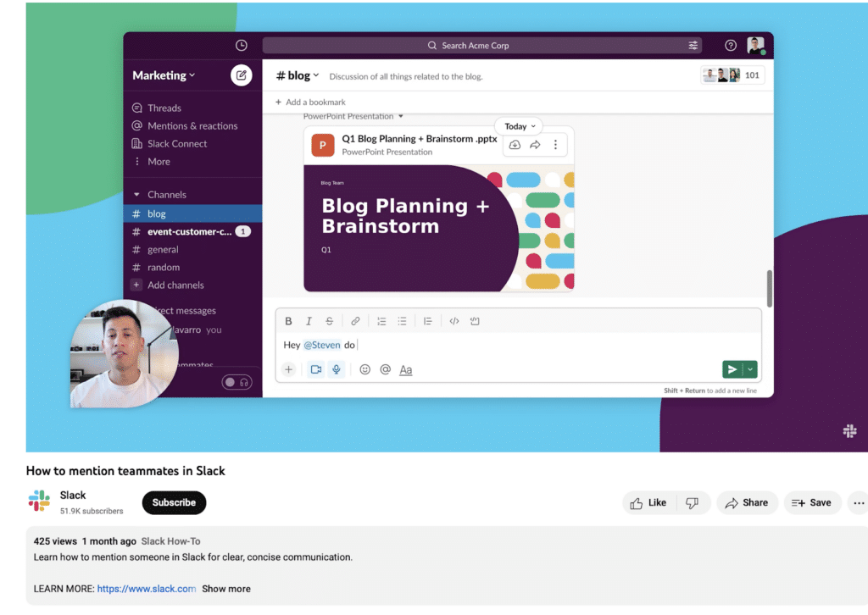
Task: Apply strikethrough formatting in composer
Action: 330,321
